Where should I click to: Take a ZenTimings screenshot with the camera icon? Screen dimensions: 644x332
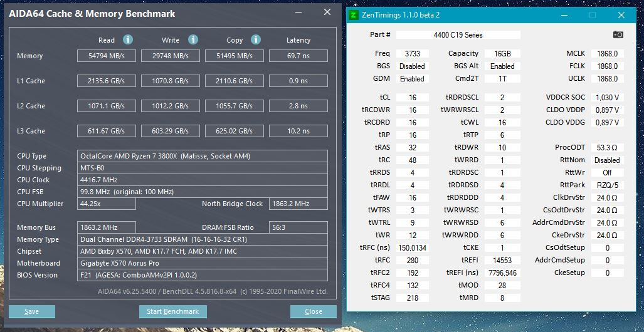pos(618,35)
